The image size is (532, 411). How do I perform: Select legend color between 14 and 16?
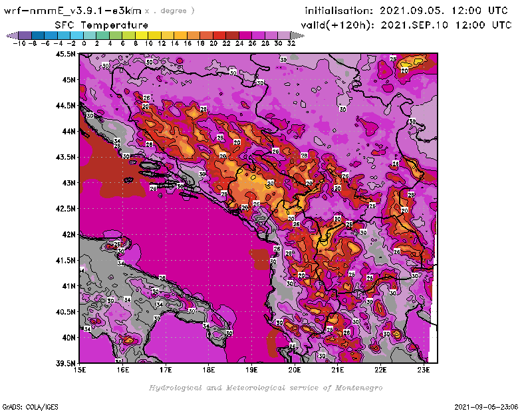180,35
